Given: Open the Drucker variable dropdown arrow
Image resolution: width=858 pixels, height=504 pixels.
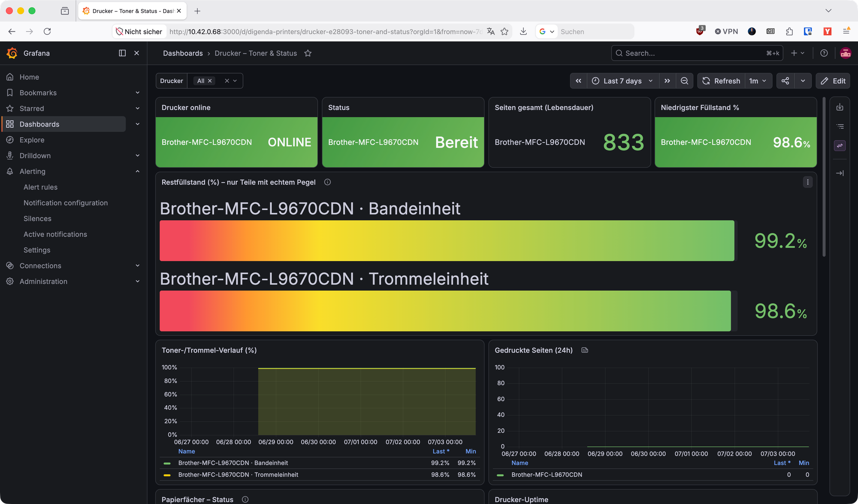Looking at the screenshot, I should [235, 81].
